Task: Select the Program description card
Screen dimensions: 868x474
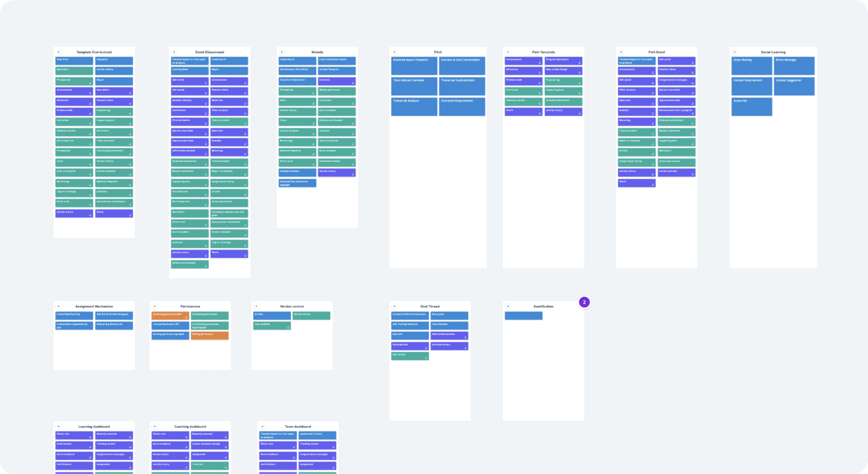Action: (x=563, y=61)
